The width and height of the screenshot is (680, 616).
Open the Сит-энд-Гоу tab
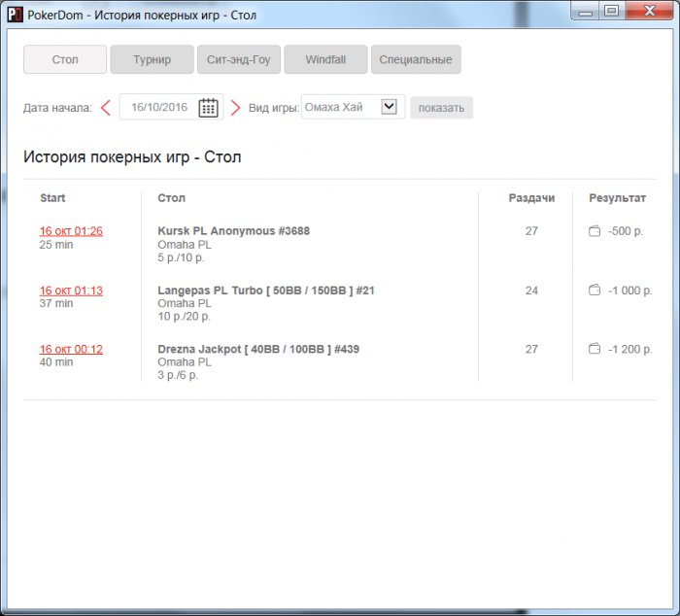point(239,59)
